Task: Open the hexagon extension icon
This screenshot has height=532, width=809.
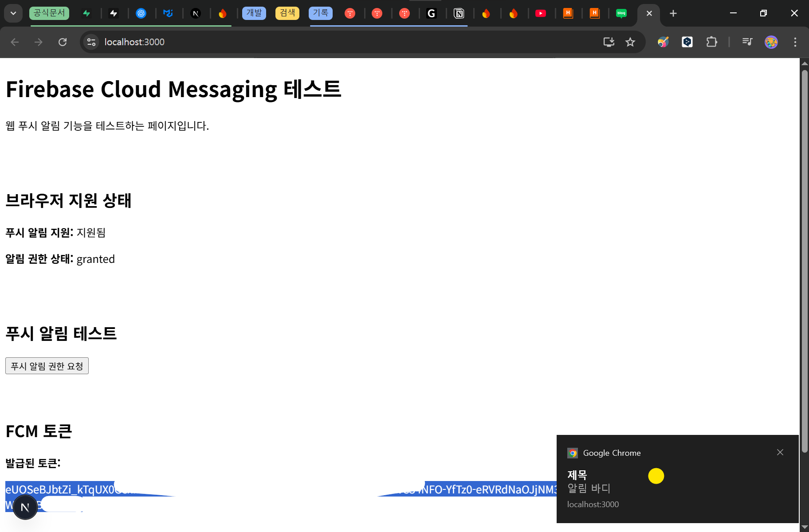Action: tap(687, 42)
